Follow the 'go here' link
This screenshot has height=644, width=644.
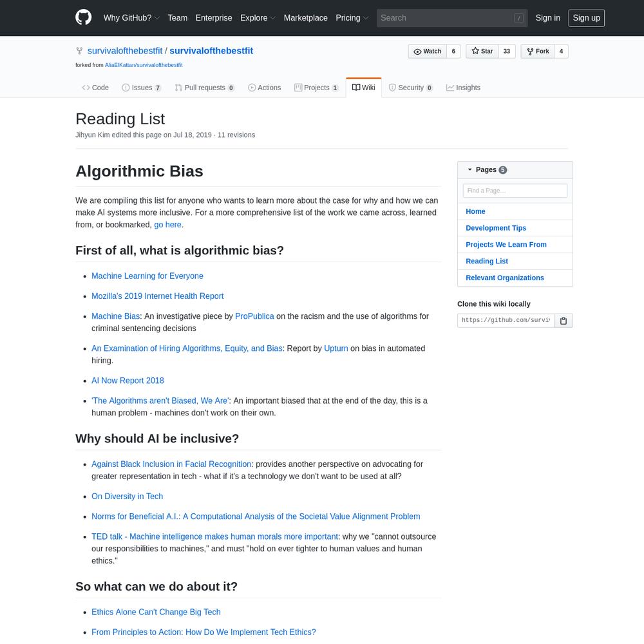(167, 225)
